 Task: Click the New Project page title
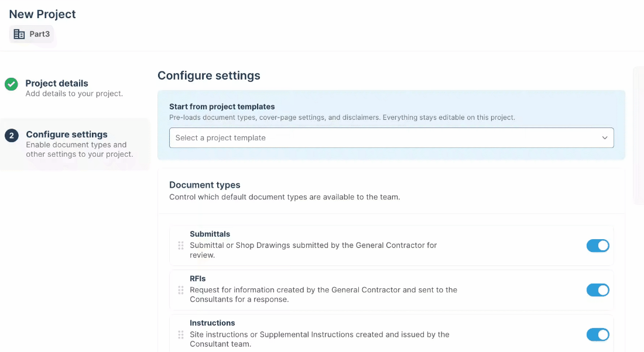(x=42, y=14)
